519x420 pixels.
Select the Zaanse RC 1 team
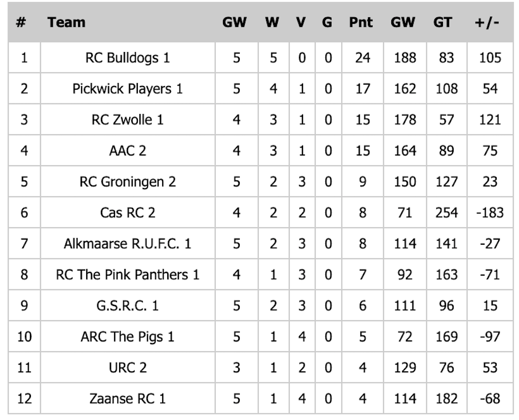pos(127,399)
